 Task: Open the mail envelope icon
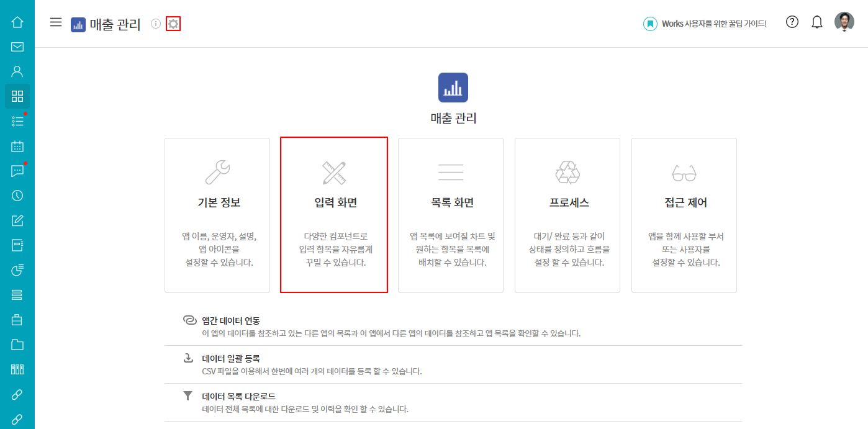(17, 47)
